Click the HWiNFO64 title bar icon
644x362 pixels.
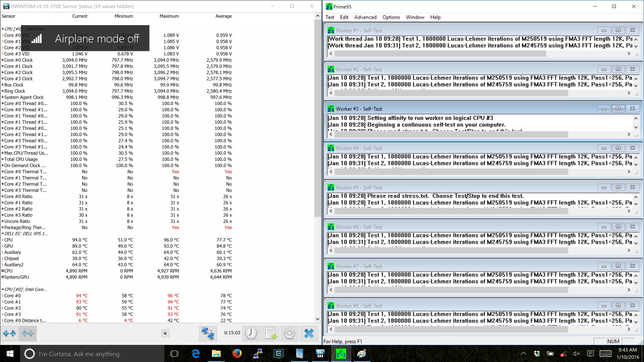coord(6,6)
